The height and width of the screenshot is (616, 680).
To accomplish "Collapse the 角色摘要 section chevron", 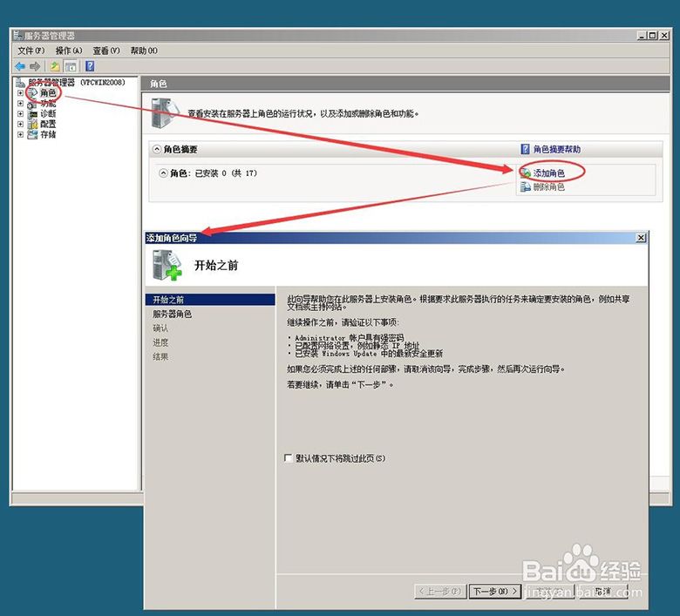I will click(x=157, y=150).
